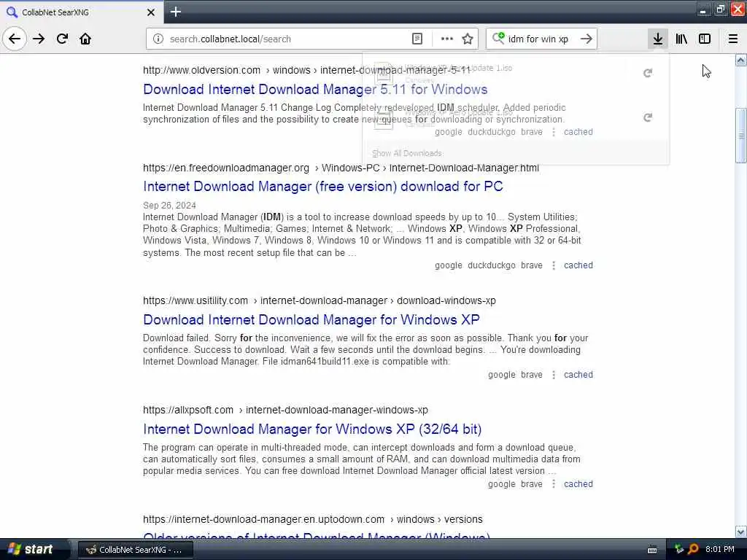
Task: Click the 'Sep 26, 2024' date text
Action: click(x=169, y=206)
